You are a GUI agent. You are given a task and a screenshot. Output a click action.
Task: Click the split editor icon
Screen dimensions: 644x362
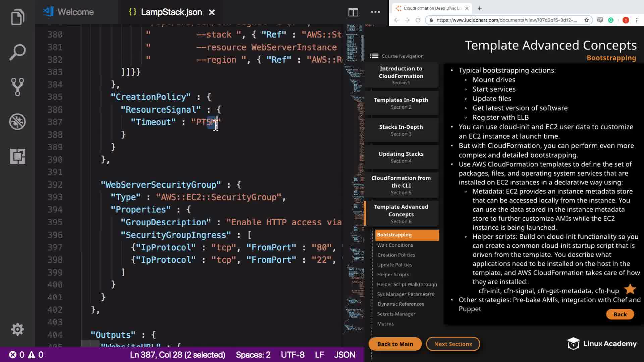[x=353, y=12]
